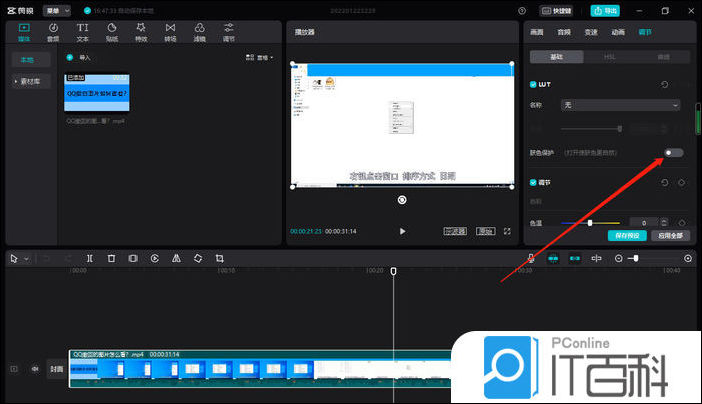Open the 贴纸 (Stickers) panel icon
The image size is (702, 404).
coord(111,31)
